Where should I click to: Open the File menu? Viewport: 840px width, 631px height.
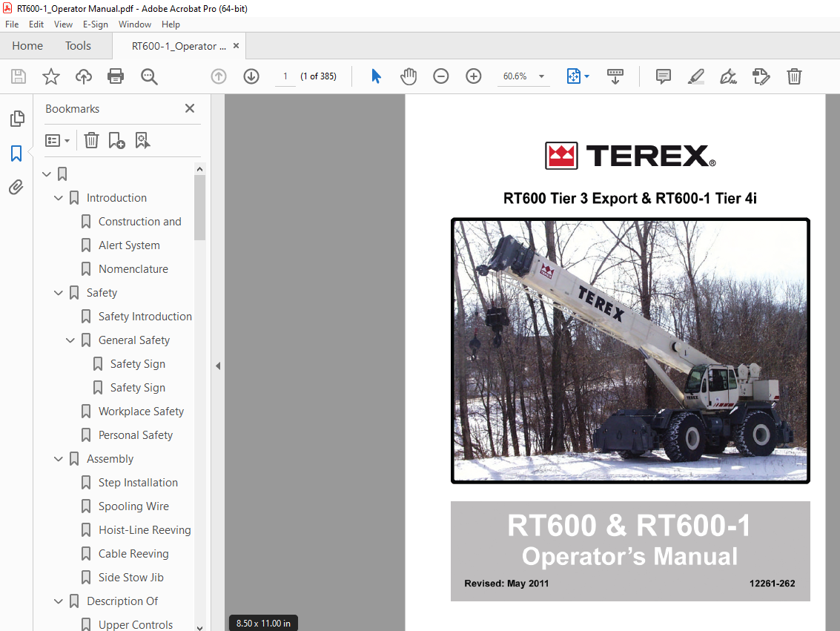(x=12, y=24)
